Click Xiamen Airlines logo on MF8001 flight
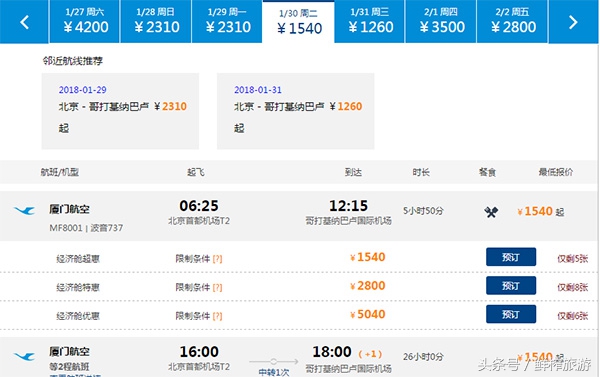The width and height of the screenshot is (600, 377). click(x=24, y=211)
